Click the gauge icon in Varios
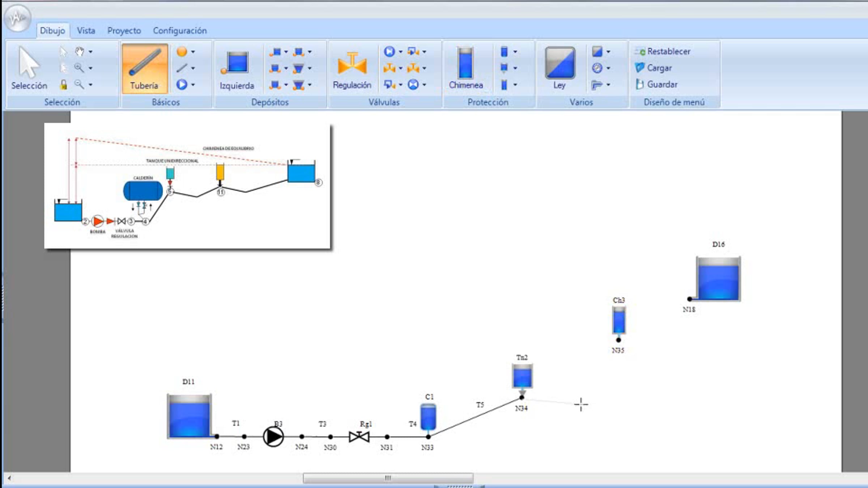 click(x=597, y=68)
